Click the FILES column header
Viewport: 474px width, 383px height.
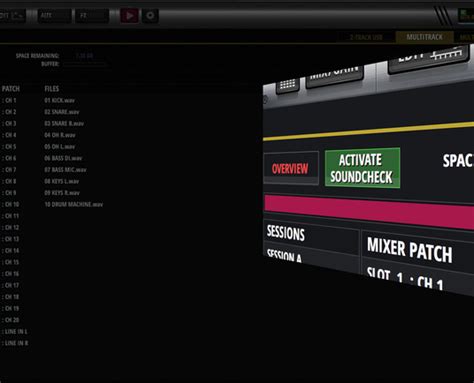52,89
